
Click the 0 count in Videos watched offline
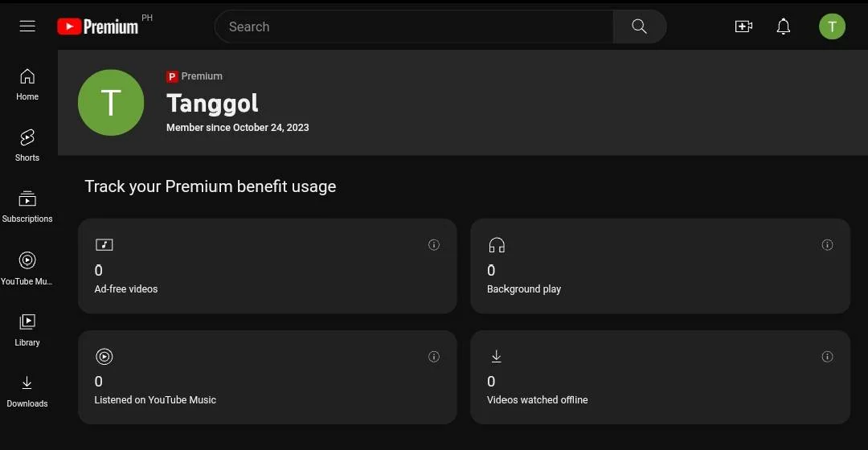coord(491,382)
